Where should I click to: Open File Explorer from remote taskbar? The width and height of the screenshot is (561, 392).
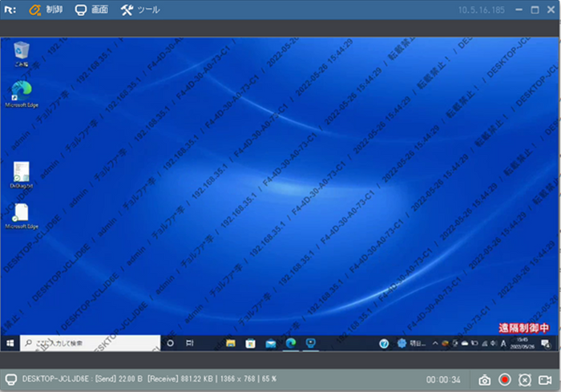tap(230, 343)
